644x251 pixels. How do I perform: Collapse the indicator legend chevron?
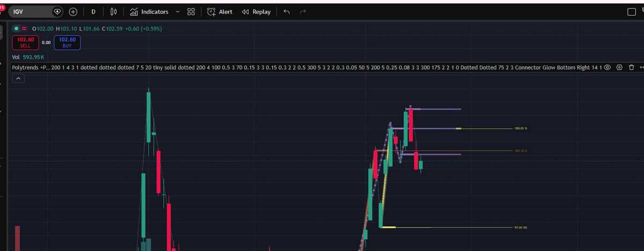(18, 79)
